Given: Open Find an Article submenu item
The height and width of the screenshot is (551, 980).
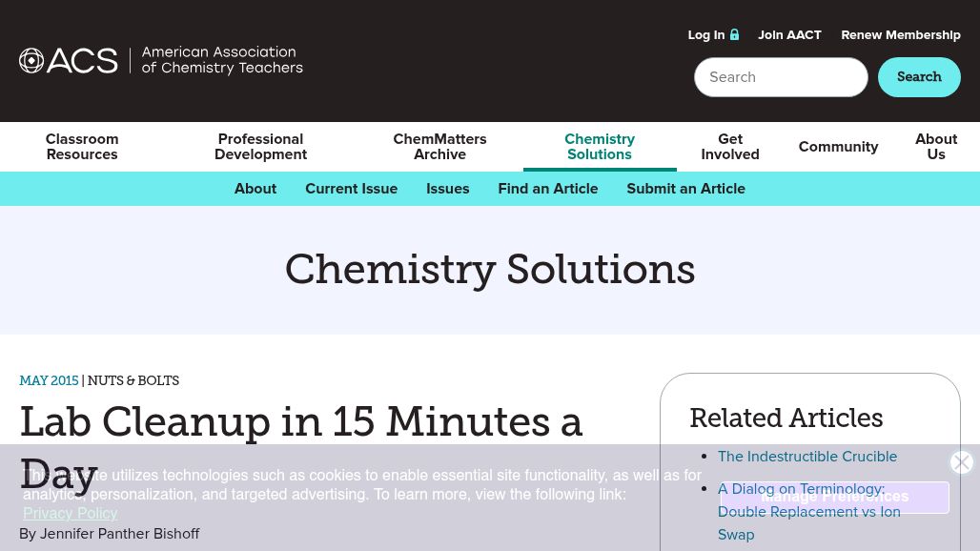Looking at the screenshot, I should 547,189.
